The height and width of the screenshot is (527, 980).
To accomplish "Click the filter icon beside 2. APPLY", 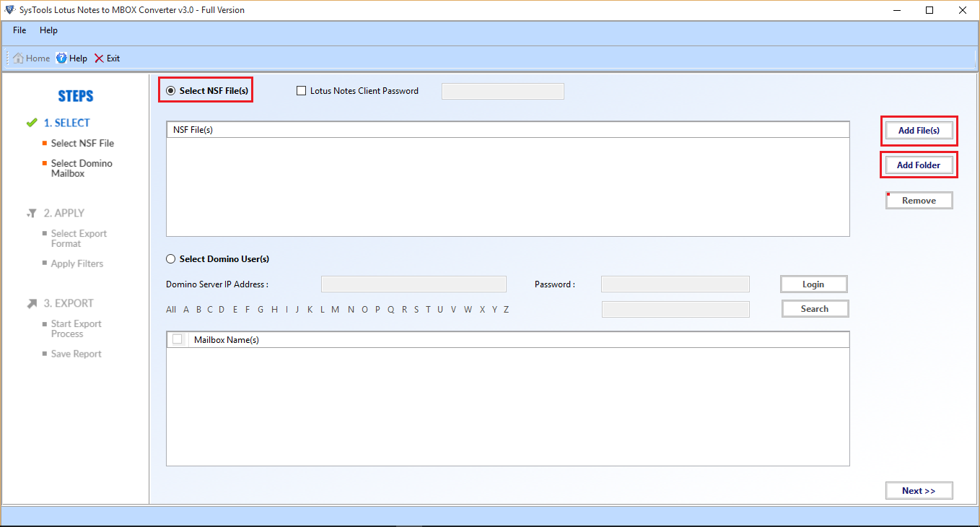I will click(x=32, y=214).
